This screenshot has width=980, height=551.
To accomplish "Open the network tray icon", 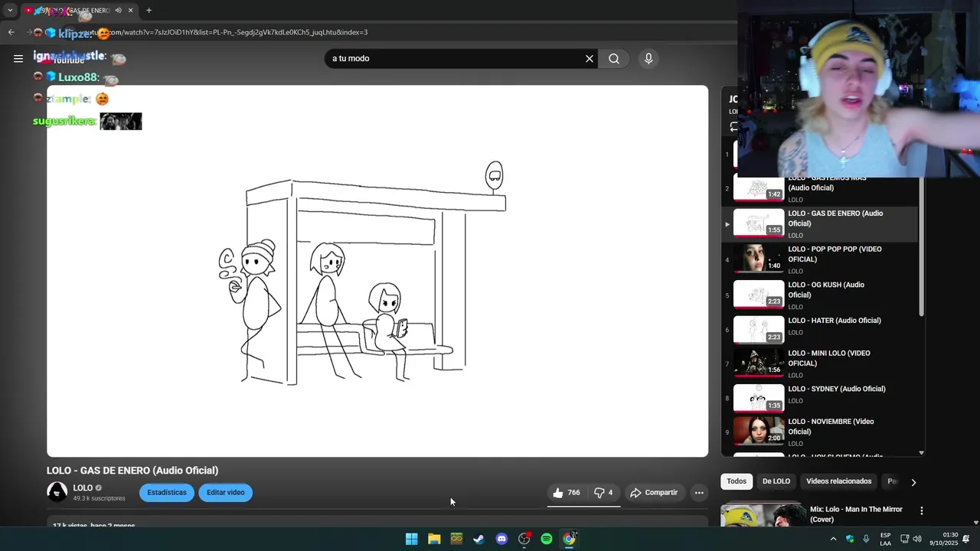I will point(904,539).
